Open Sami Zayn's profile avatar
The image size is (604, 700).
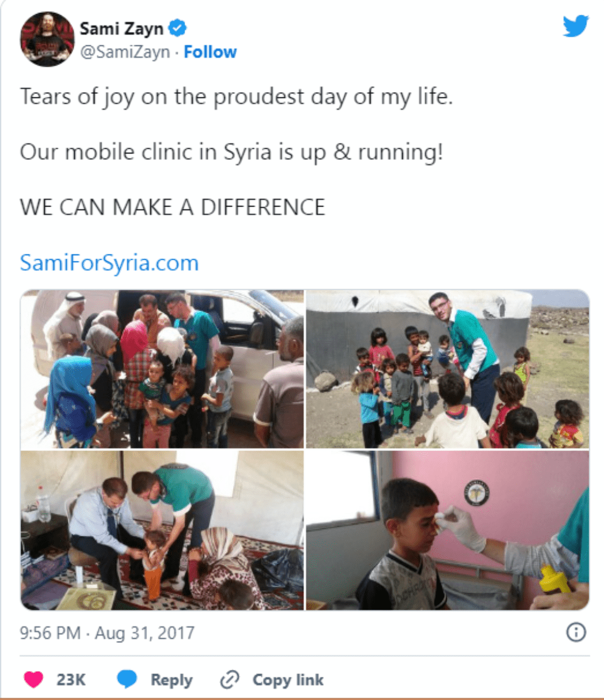47,40
